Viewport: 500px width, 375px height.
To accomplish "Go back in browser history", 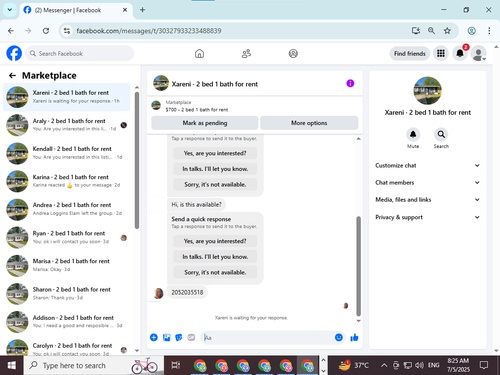I will (11, 31).
